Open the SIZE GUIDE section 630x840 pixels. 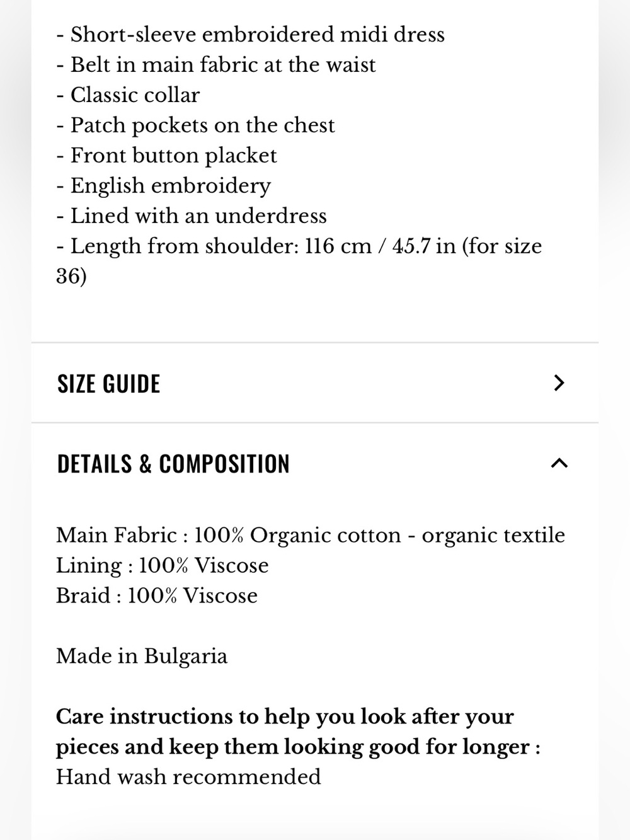pyautogui.click(x=315, y=383)
